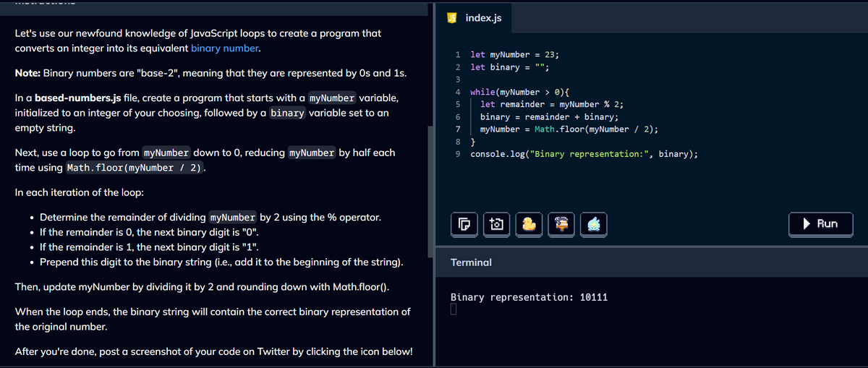Click line number 8 in the gutter

458,142
